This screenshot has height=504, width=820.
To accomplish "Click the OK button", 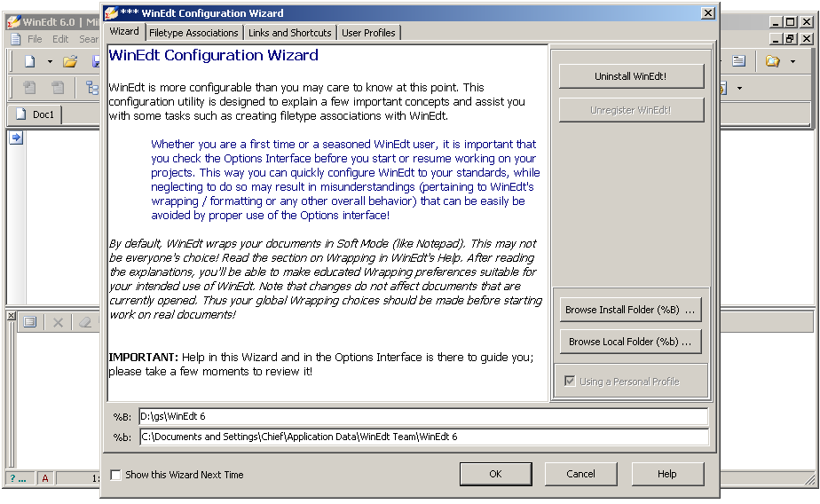I will (x=495, y=474).
